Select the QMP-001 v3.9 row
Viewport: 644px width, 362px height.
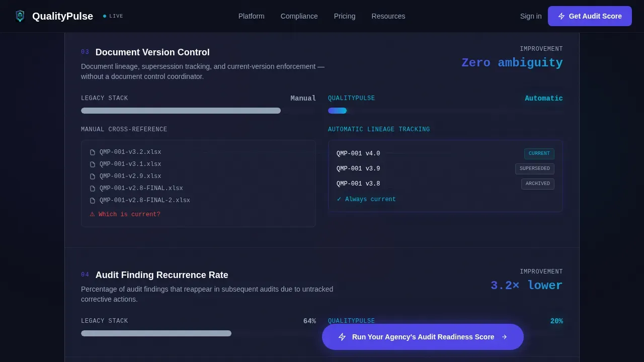coord(445,169)
